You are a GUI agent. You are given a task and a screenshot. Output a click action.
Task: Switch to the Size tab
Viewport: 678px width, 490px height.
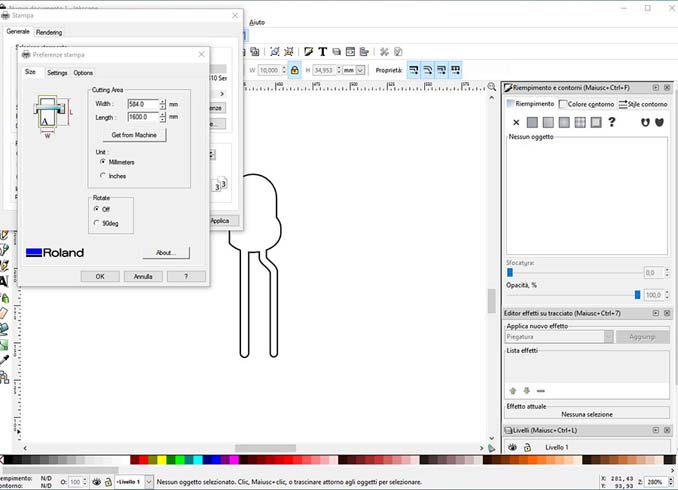[x=30, y=72]
